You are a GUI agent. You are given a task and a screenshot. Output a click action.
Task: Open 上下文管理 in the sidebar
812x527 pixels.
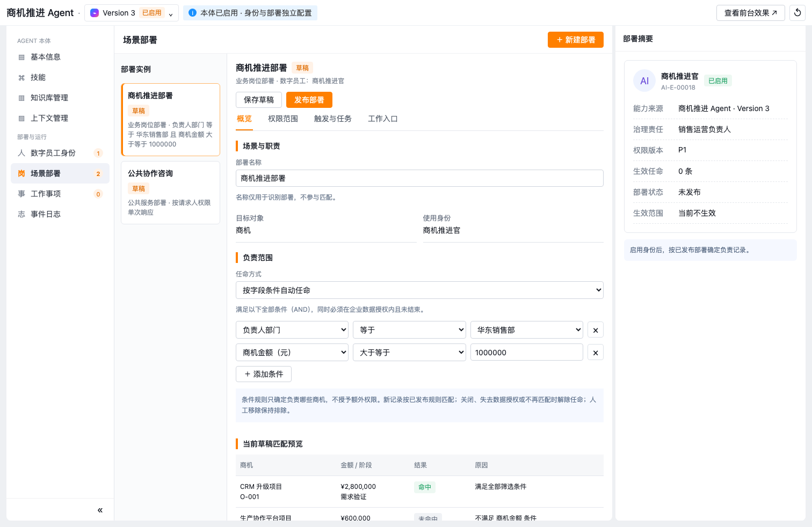(60, 118)
